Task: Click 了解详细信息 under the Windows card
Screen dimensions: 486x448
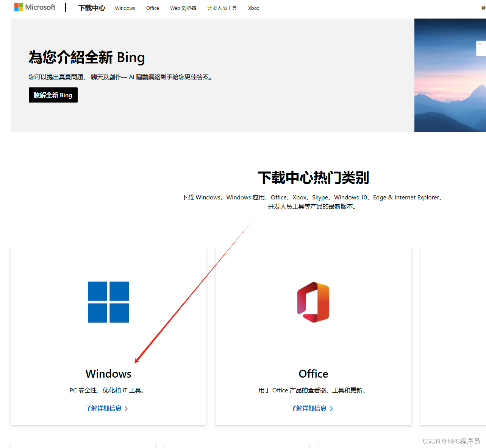Action: pos(106,408)
